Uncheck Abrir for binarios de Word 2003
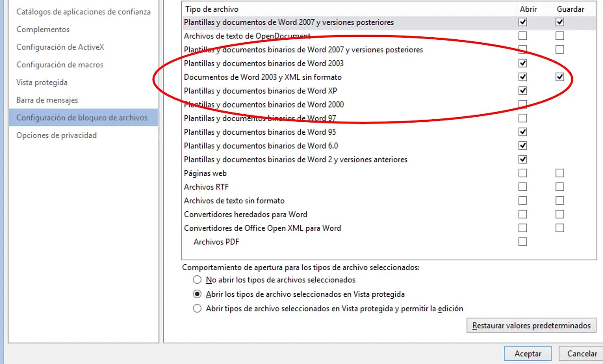 (523, 63)
